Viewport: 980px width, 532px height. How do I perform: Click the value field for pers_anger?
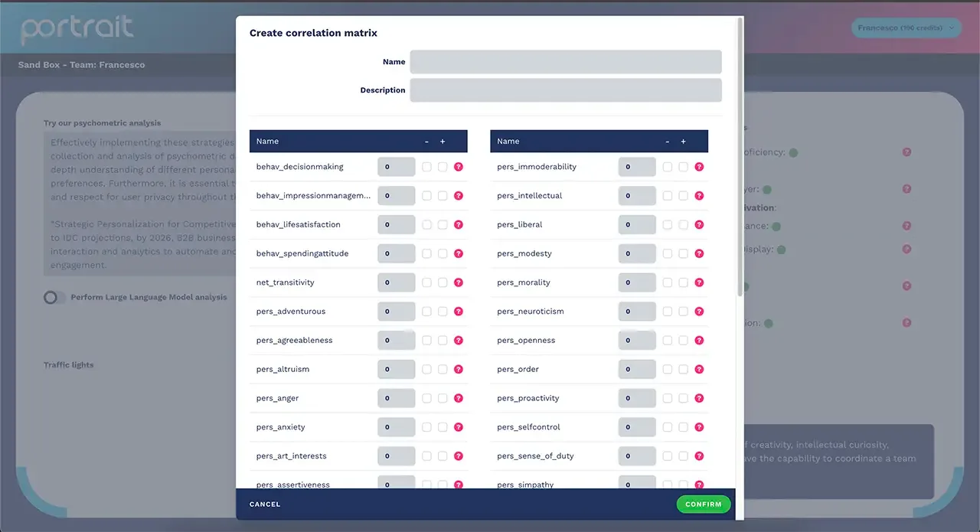(x=397, y=398)
